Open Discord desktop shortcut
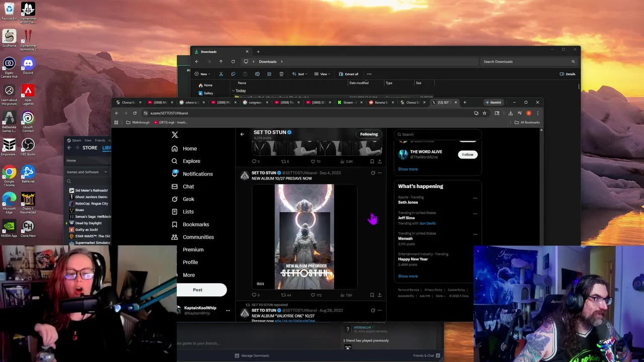644x362 pixels. click(28, 66)
